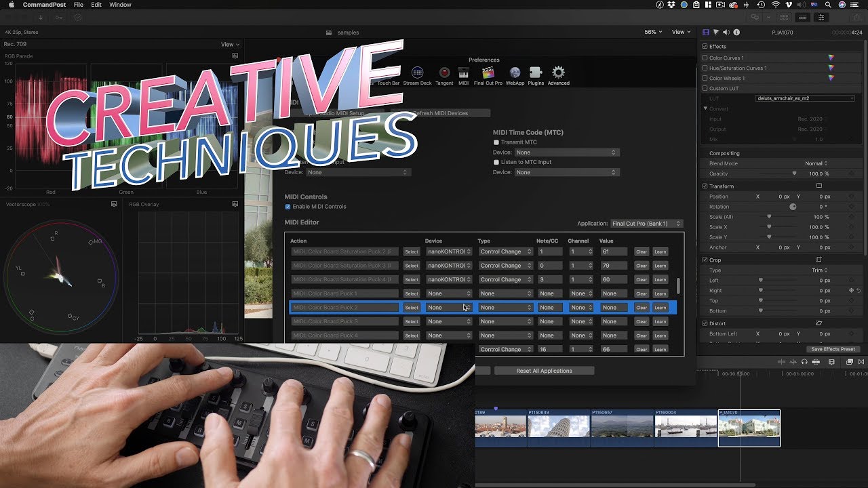Viewport: 868px width, 488px height.
Task: Disable the Enable MIDI Controls checkbox
Action: tap(288, 207)
